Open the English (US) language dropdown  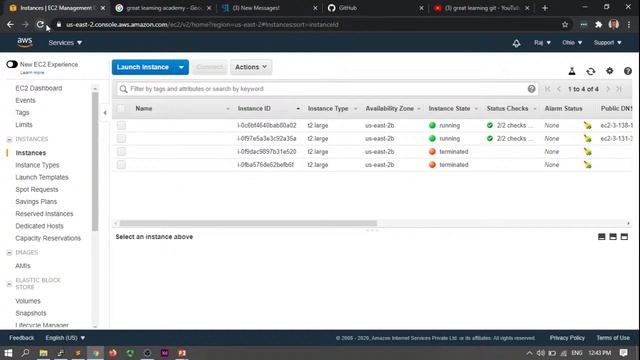pos(65,338)
